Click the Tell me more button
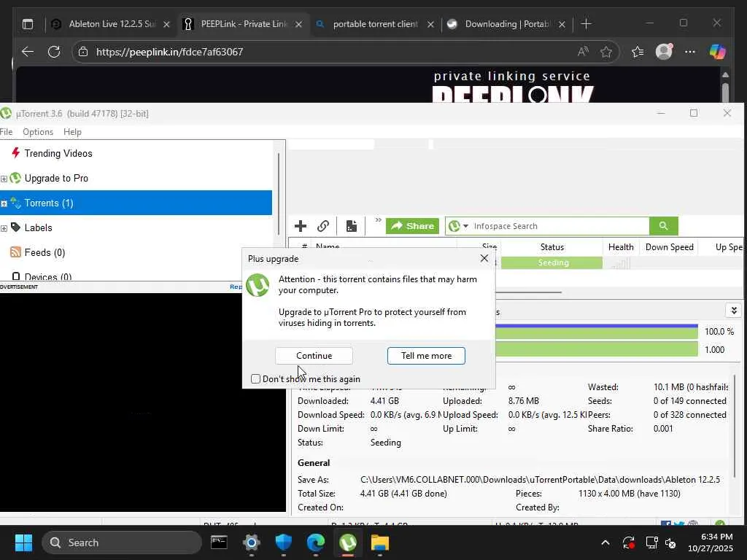Viewport: 747px width, 560px height. [426, 355]
